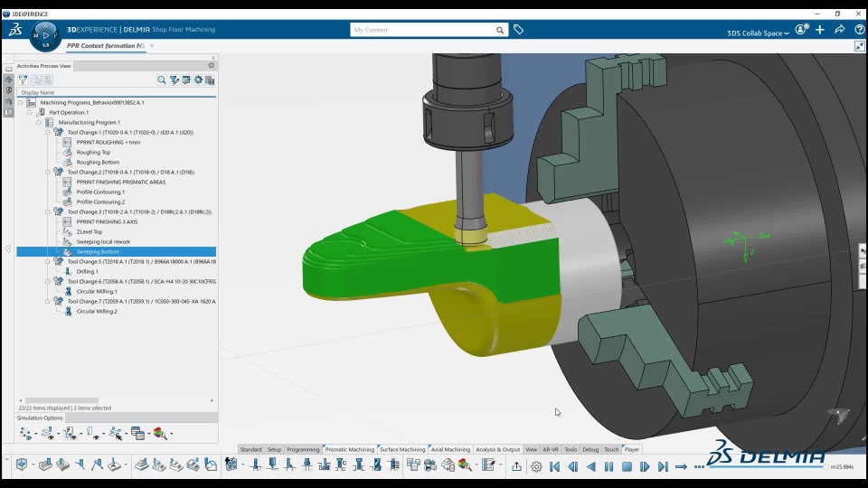The height and width of the screenshot is (488, 868).
Task: Click the first icon in Simulation Options
Action: click(25, 433)
